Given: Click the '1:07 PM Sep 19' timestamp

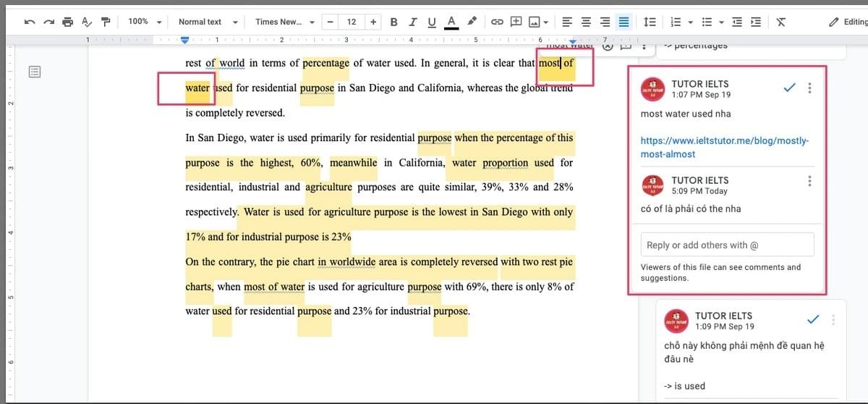Looking at the screenshot, I should [x=701, y=95].
